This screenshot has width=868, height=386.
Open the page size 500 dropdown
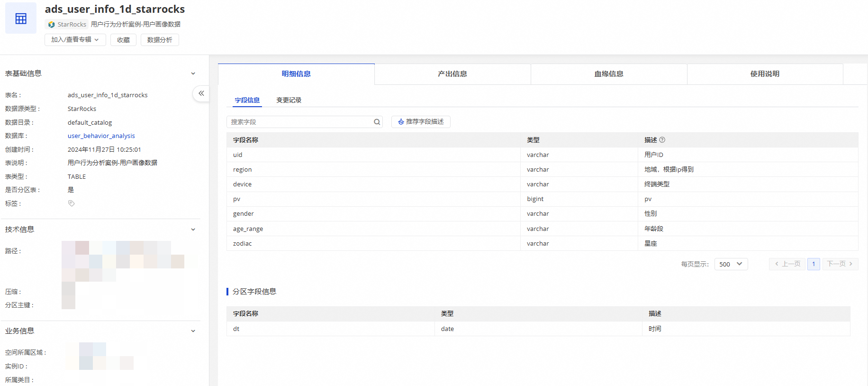(731, 264)
